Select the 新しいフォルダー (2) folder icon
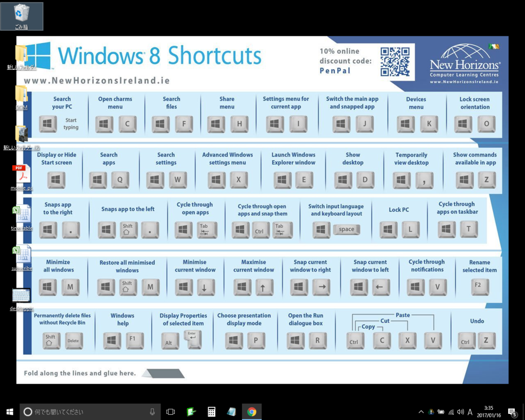 [21, 135]
